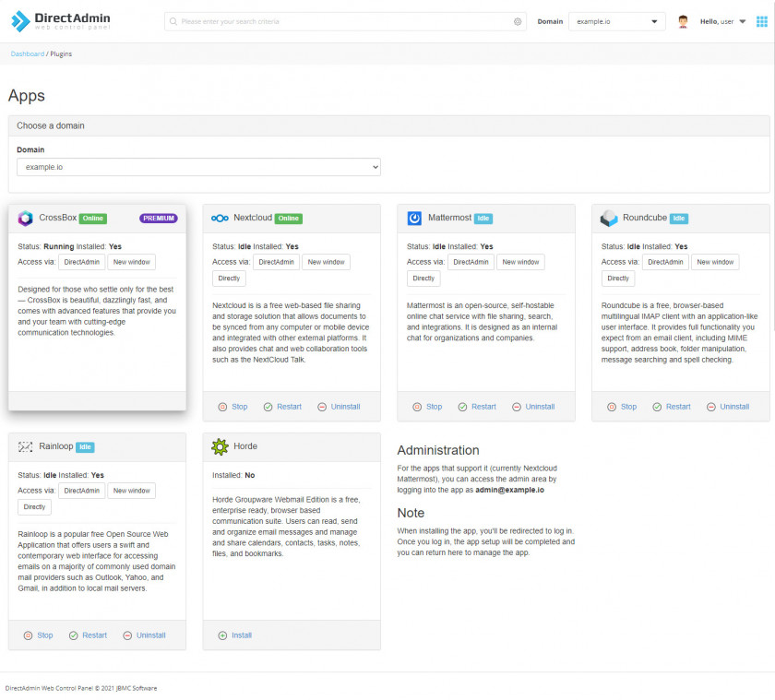775x700 pixels.
Task: Click Nextcloud's uninstall minus icon
Action: pos(322,407)
